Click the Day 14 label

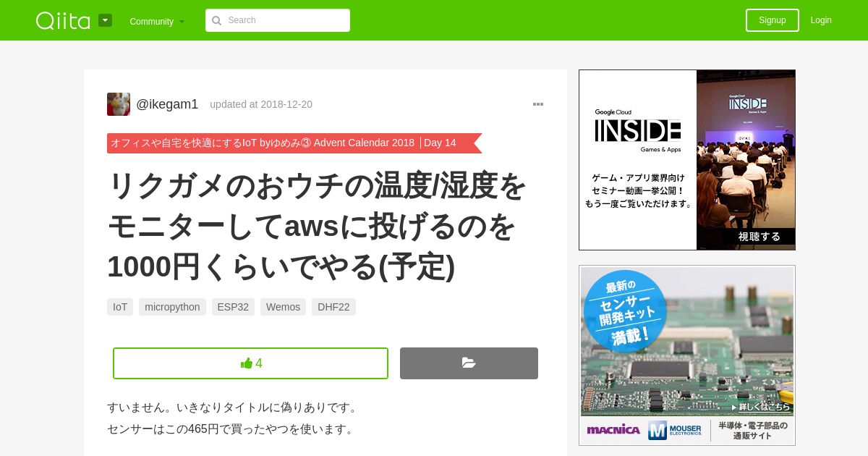click(x=440, y=143)
